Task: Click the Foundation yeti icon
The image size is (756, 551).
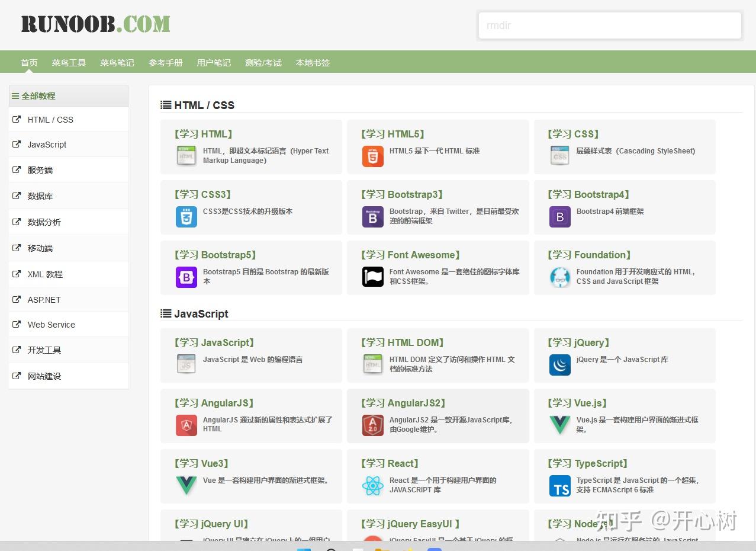Action: point(560,277)
